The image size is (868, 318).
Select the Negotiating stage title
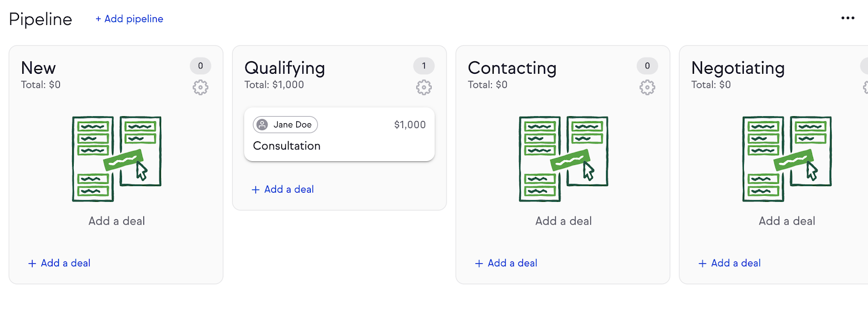pos(738,68)
